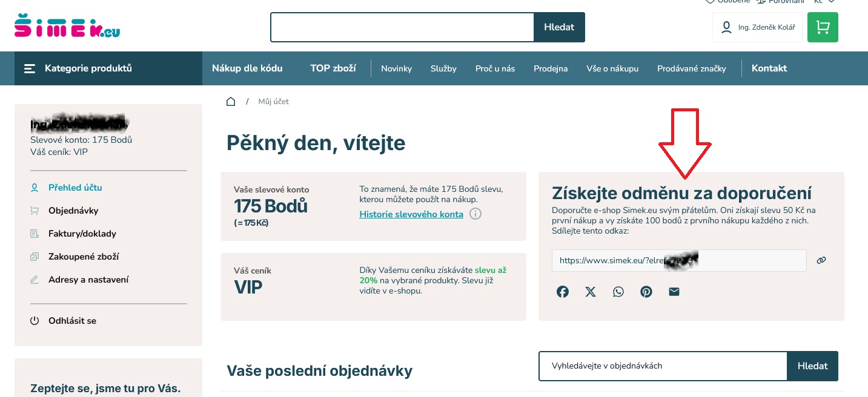Focus the main search field at top

(x=402, y=27)
